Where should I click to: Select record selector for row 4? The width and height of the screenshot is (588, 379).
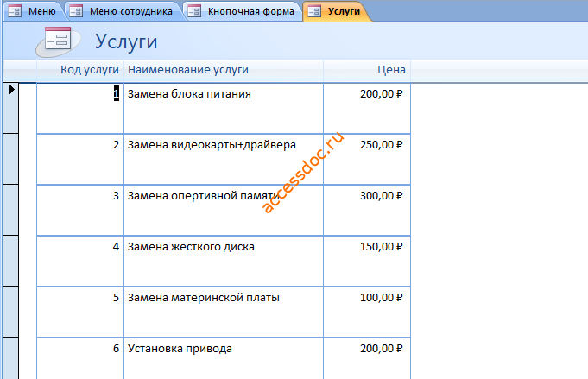tap(10, 261)
